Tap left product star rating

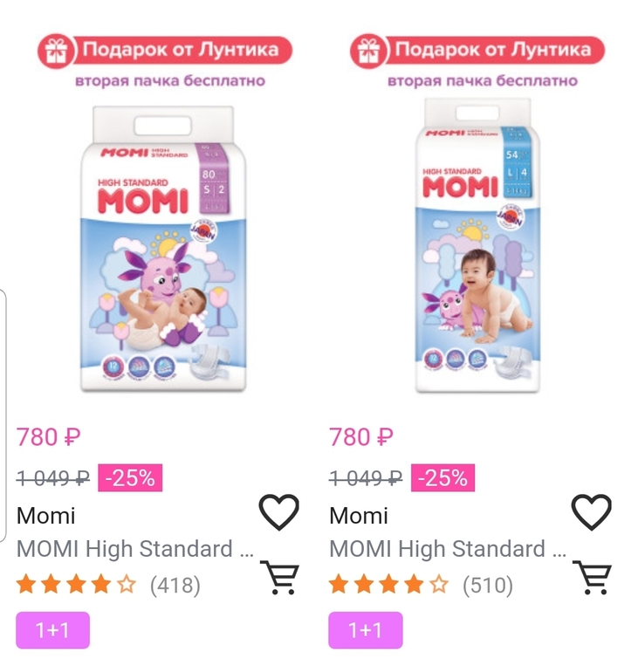tap(77, 585)
